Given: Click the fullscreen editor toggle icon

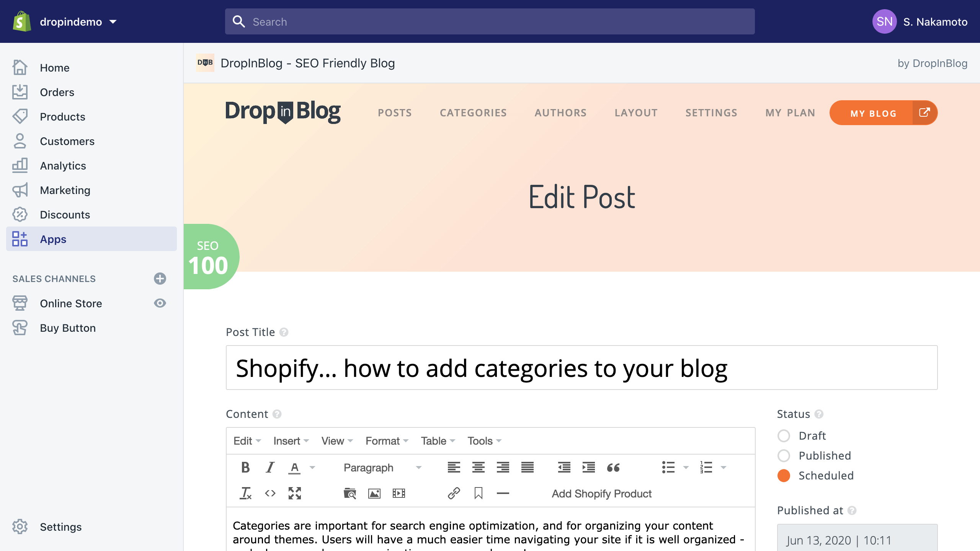Looking at the screenshot, I should coord(294,493).
